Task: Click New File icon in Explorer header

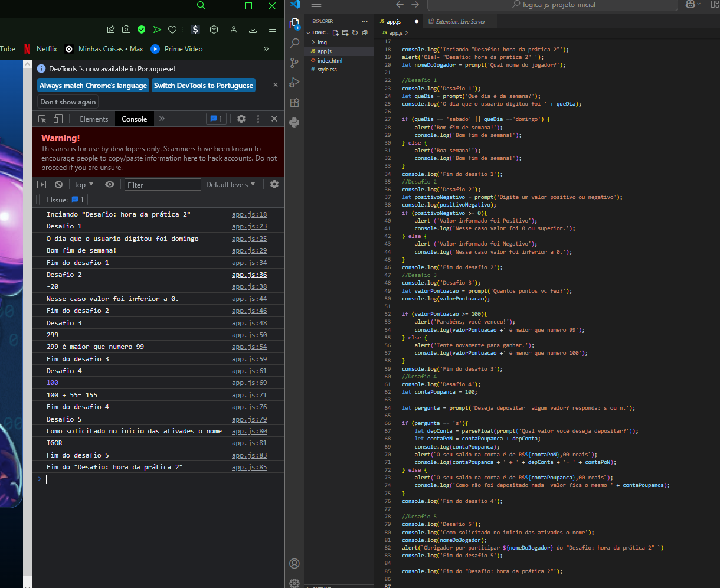Action: (x=336, y=33)
